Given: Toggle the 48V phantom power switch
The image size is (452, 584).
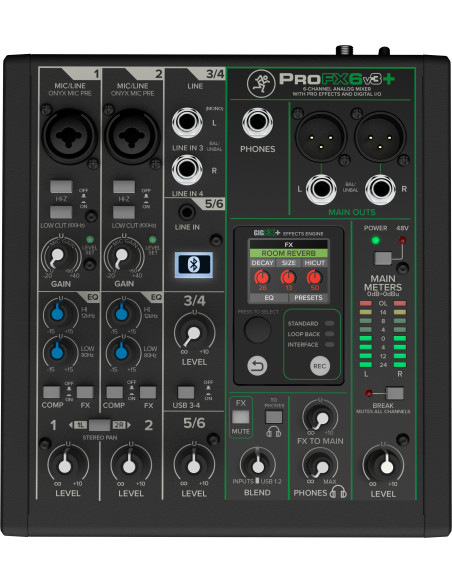Looking at the screenshot, I should pos(383,258).
